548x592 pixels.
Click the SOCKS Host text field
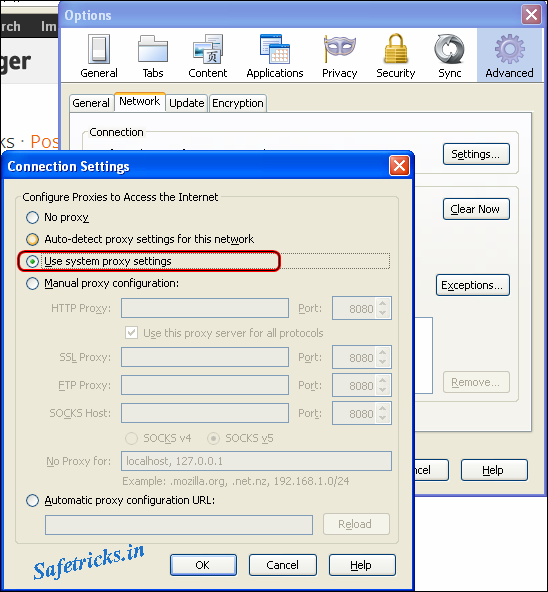205,413
